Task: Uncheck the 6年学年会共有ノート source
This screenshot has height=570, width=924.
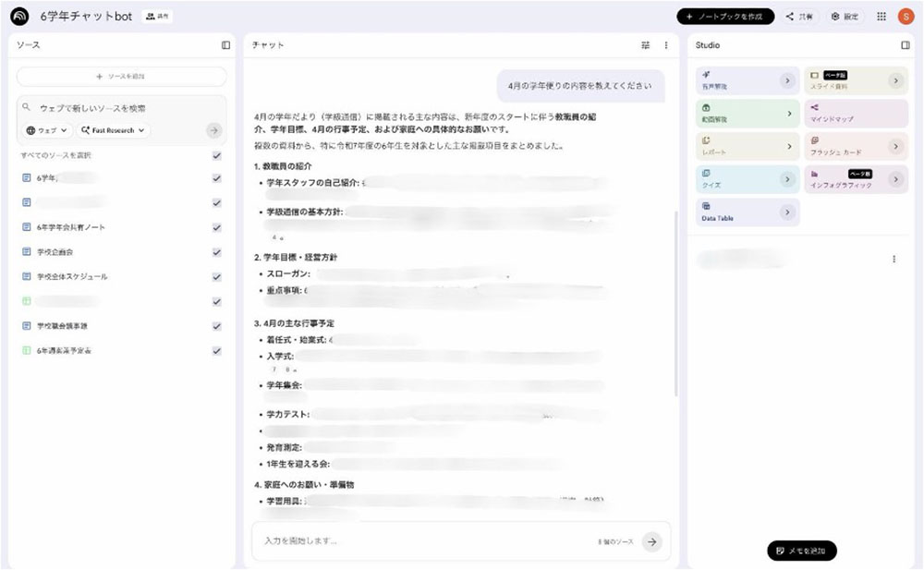Action: click(x=215, y=226)
